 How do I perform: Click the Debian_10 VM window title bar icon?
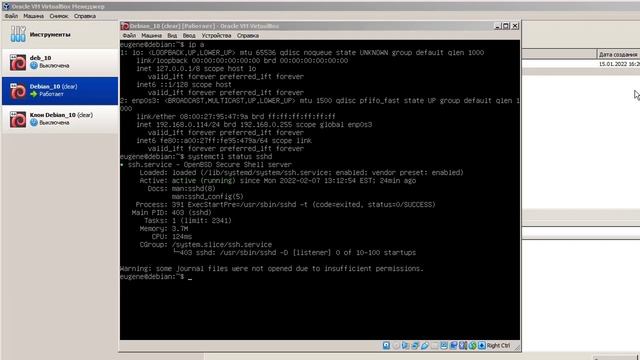pos(125,26)
